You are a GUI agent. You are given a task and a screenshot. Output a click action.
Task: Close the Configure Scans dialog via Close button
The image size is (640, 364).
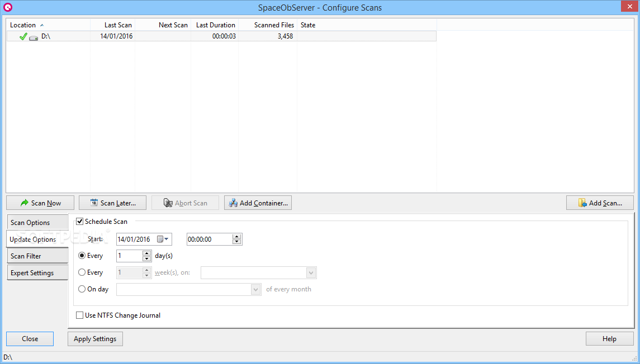[x=30, y=339]
